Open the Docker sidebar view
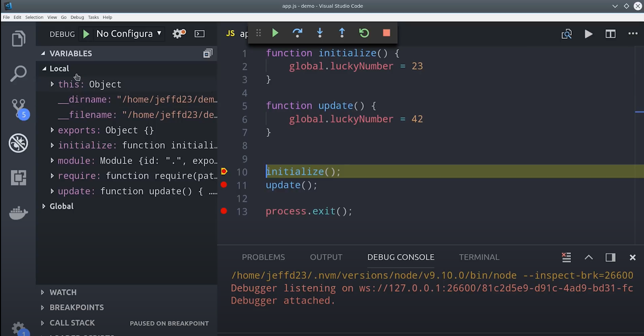Screen dimensions: 644x336 pos(19,213)
